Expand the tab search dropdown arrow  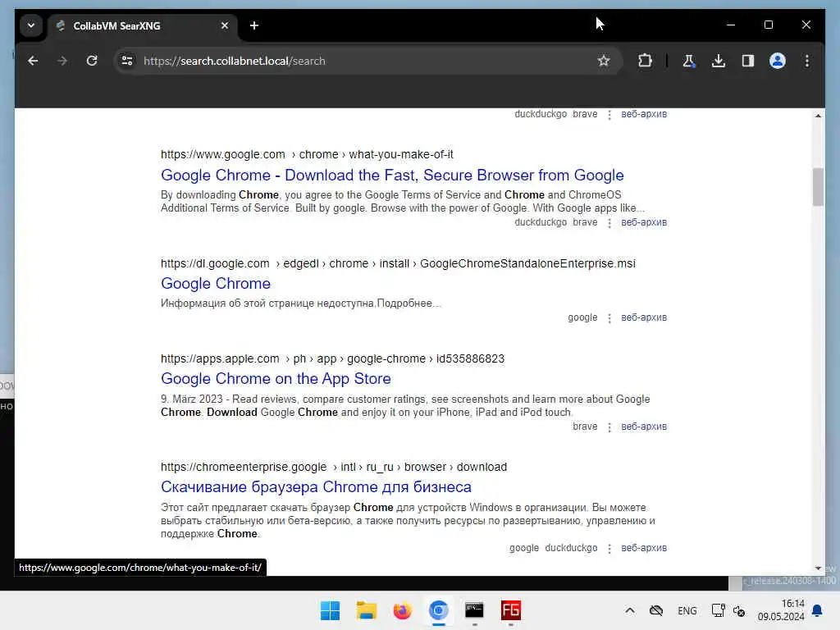(31, 25)
